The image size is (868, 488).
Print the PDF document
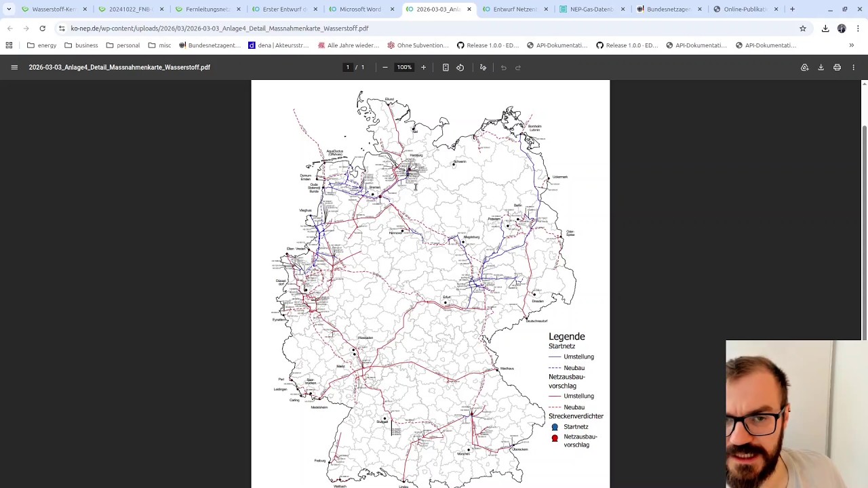tap(837, 67)
